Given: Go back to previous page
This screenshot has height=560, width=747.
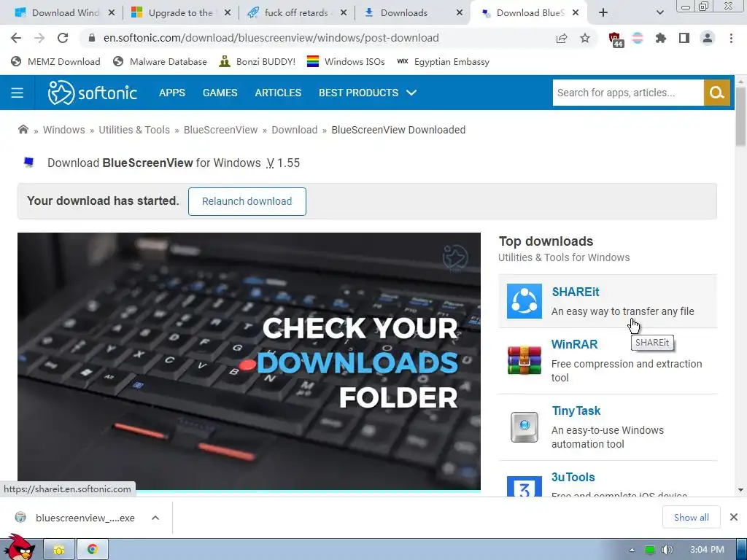Looking at the screenshot, I should (16, 38).
